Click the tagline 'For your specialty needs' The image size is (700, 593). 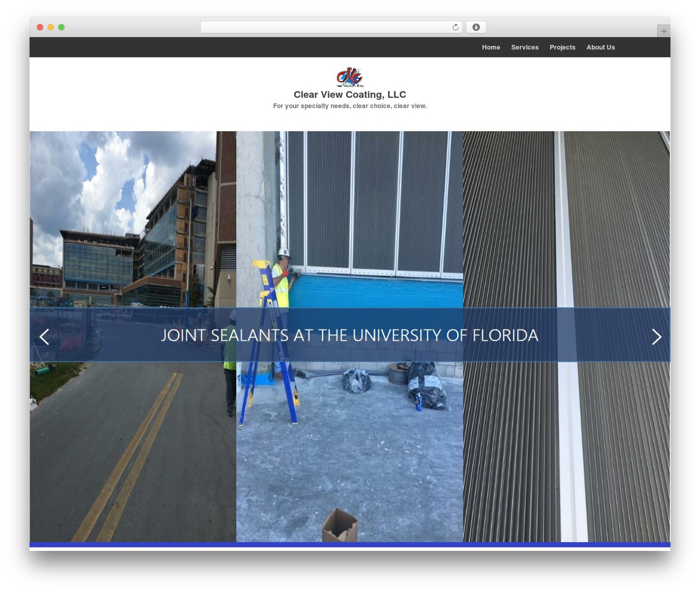(x=350, y=106)
